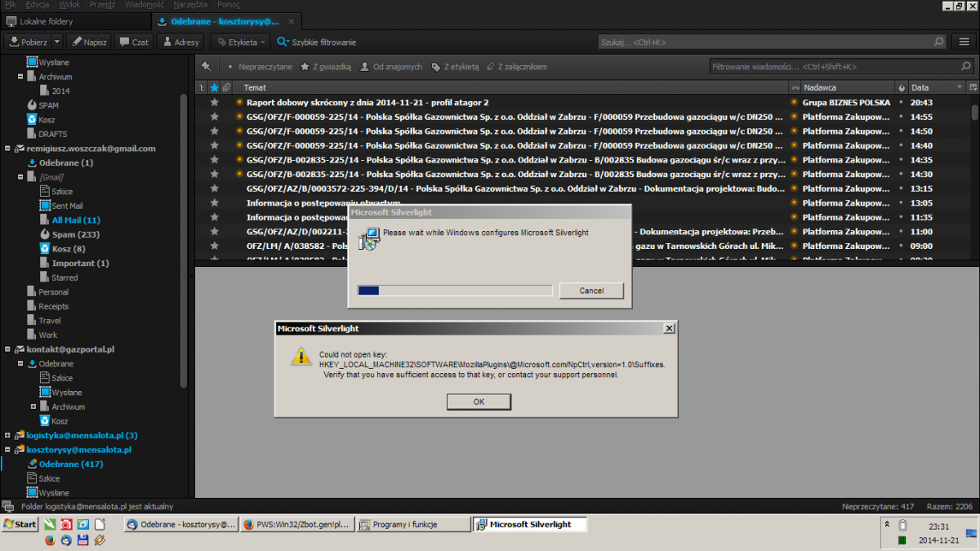The image size is (980, 551).
Task: Click the attachment paperclip column header
Action: click(226, 87)
